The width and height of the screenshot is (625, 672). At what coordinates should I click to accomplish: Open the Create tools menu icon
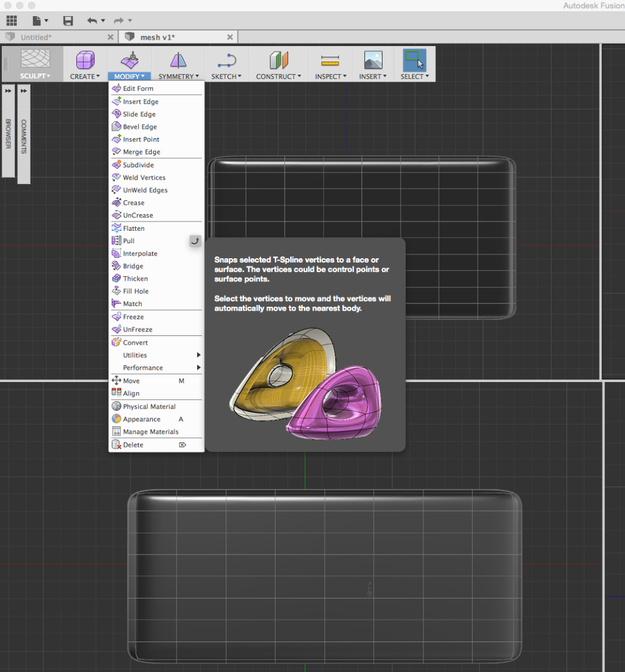click(x=85, y=60)
